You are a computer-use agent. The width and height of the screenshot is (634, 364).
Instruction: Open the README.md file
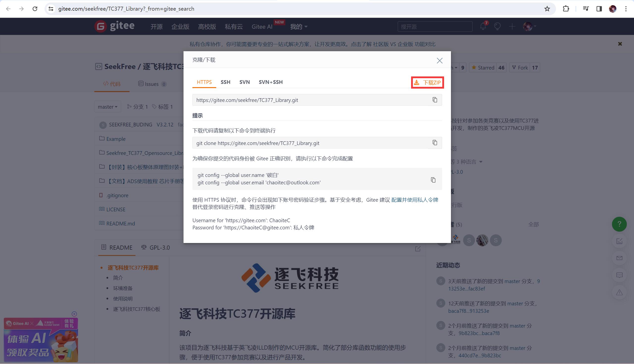pos(120,223)
